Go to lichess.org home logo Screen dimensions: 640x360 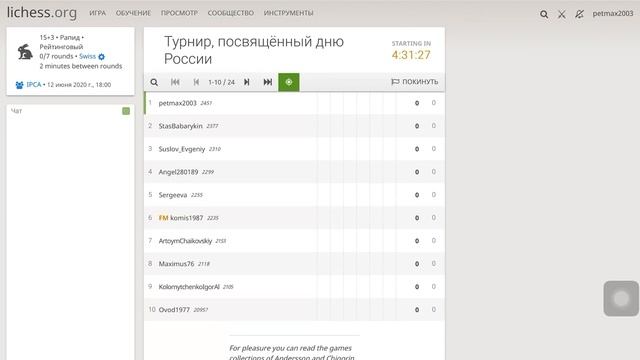42,13
